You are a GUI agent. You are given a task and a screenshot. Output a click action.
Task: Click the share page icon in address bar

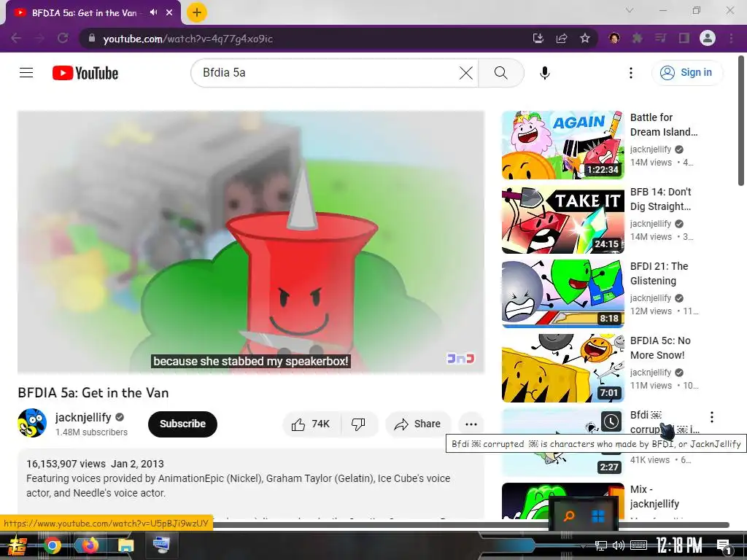click(562, 38)
